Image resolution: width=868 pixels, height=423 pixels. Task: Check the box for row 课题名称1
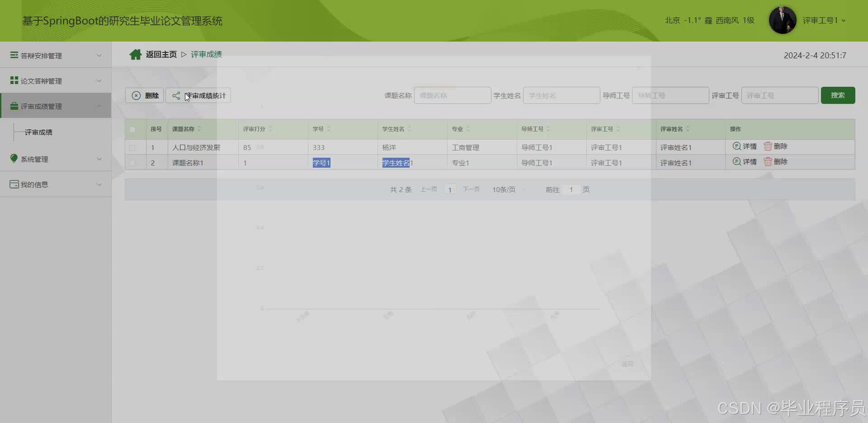[132, 163]
